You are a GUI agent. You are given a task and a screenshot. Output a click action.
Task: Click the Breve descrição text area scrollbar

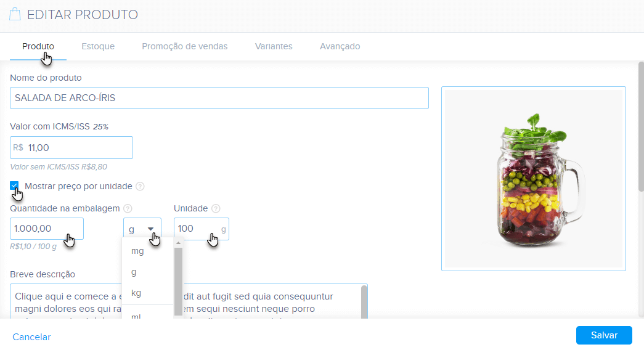coord(364,302)
